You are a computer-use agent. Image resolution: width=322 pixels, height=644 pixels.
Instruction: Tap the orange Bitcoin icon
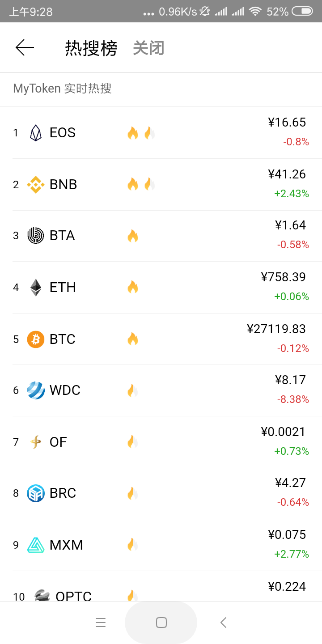point(36,339)
